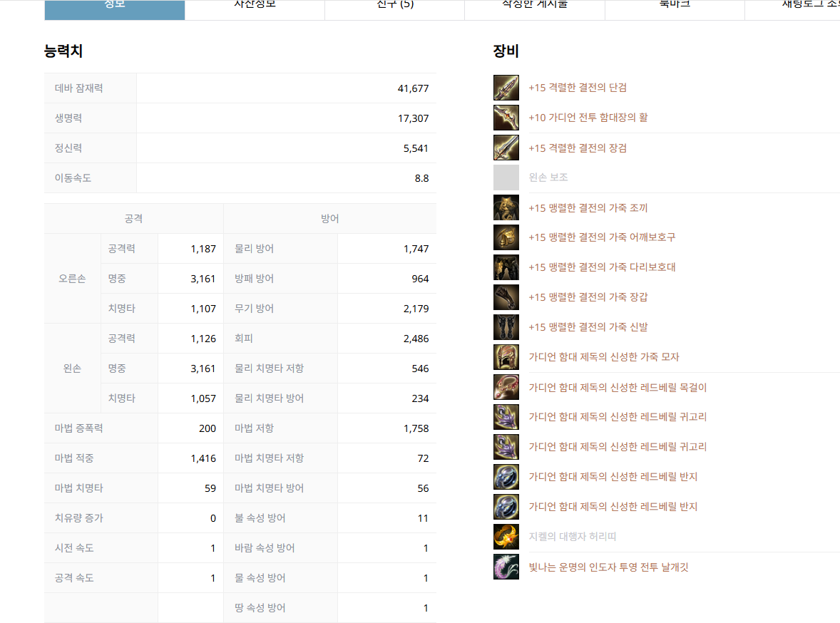Click the +10 가디언 전투 함대장의 활 text link
The width and height of the screenshot is (840, 623).
click(588, 118)
